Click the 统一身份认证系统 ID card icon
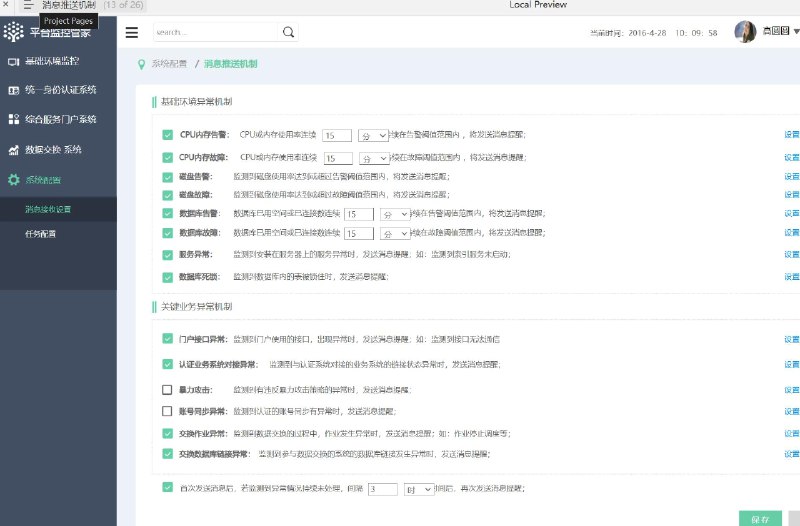This screenshot has height=526, width=800. pyautogui.click(x=14, y=90)
